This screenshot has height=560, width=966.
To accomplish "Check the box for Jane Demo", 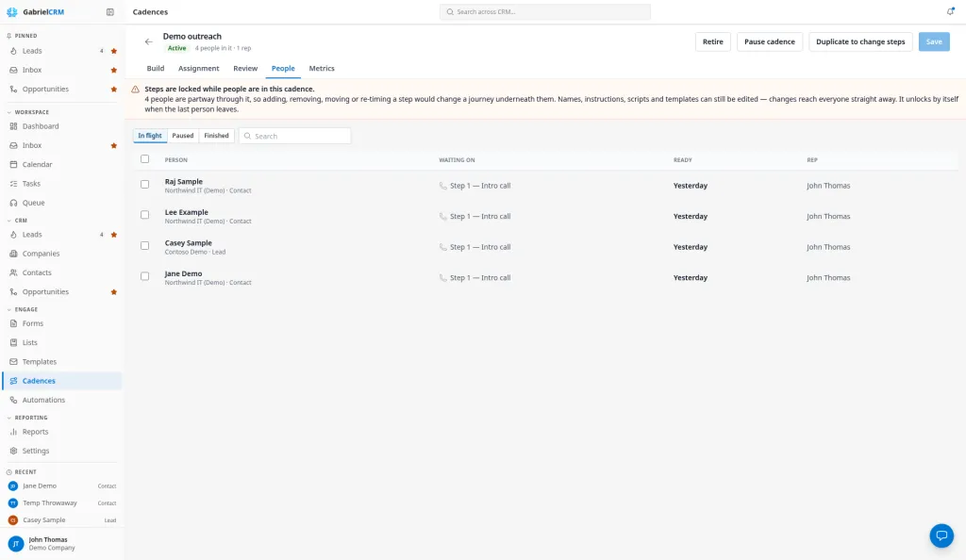I will 144,276.
